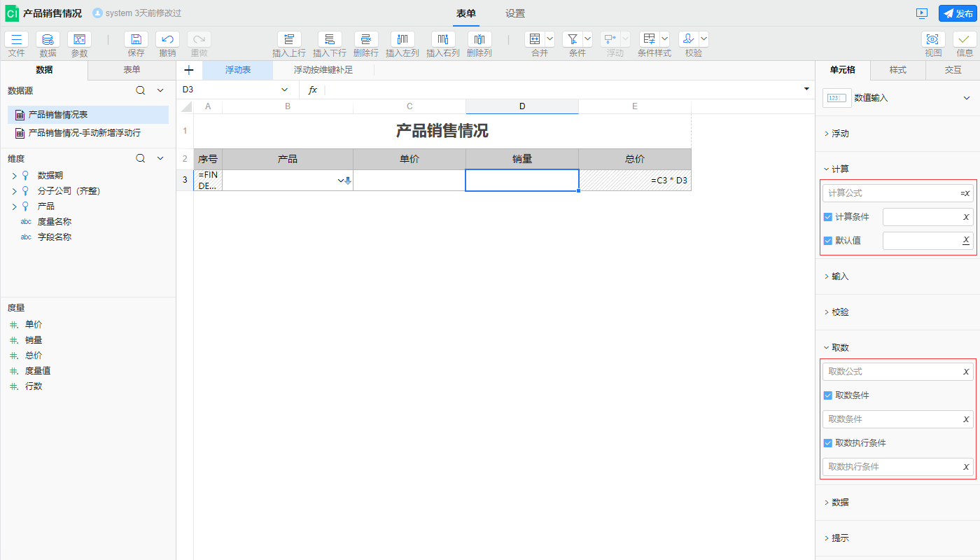Expand the 校验 section in cell panel
This screenshot has width=980, height=560.
coord(840,312)
